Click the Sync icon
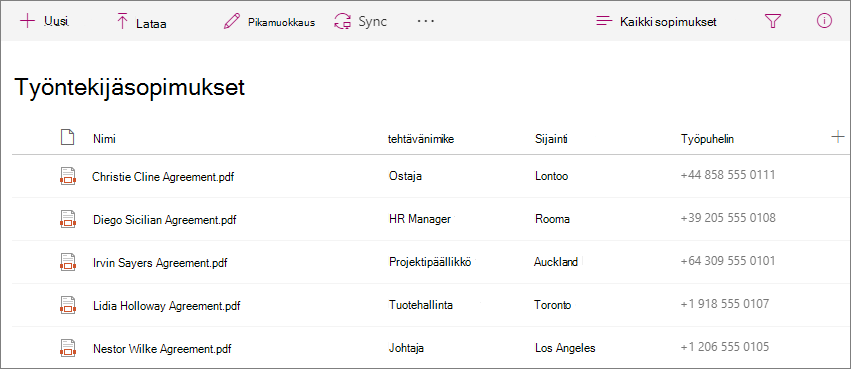 click(x=342, y=22)
